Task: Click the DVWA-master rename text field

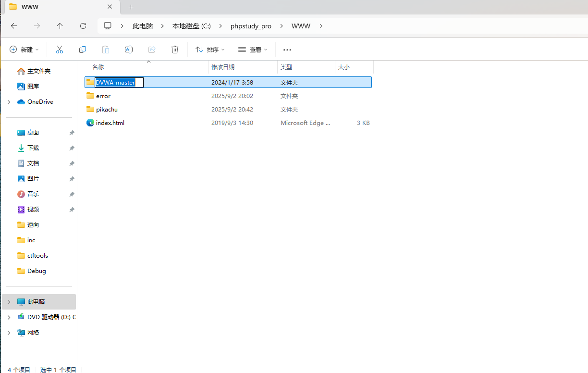Action: pos(119,83)
